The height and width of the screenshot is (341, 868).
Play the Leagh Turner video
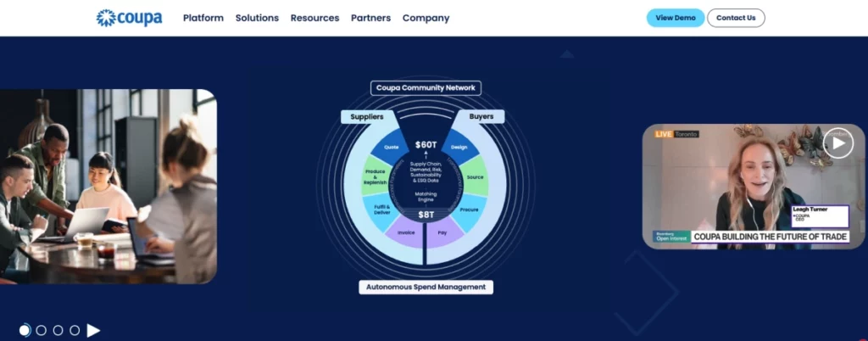(838, 143)
